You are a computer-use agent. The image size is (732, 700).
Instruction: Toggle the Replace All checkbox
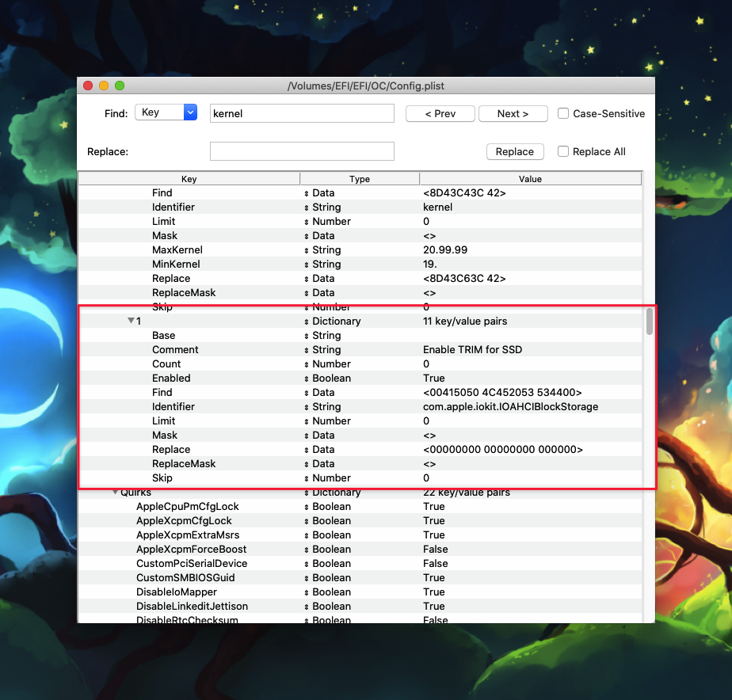coord(563,151)
